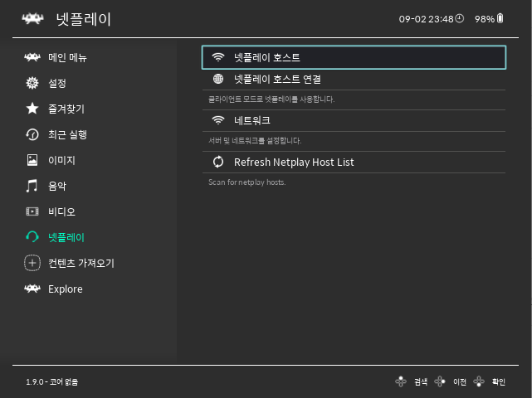Select the 비디오 film icon

[x=32, y=211]
